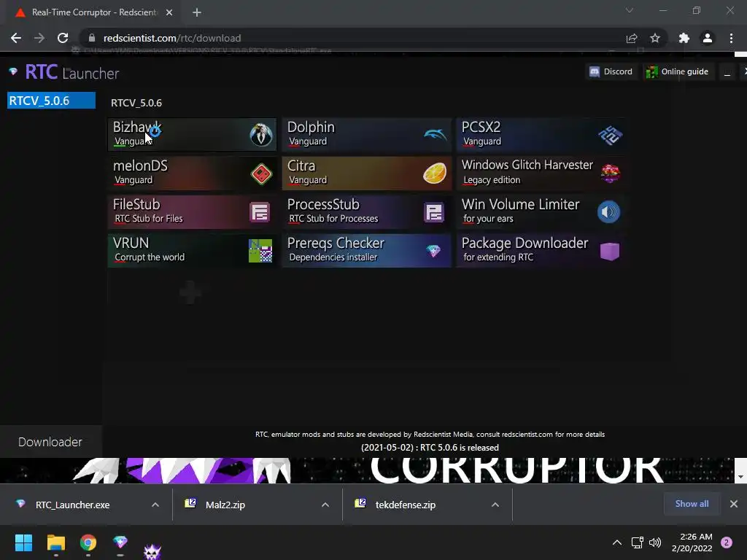Viewport: 747px width, 560px height.
Task: Click the RTC 5.0.6 is released notice
Action: [x=430, y=448]
